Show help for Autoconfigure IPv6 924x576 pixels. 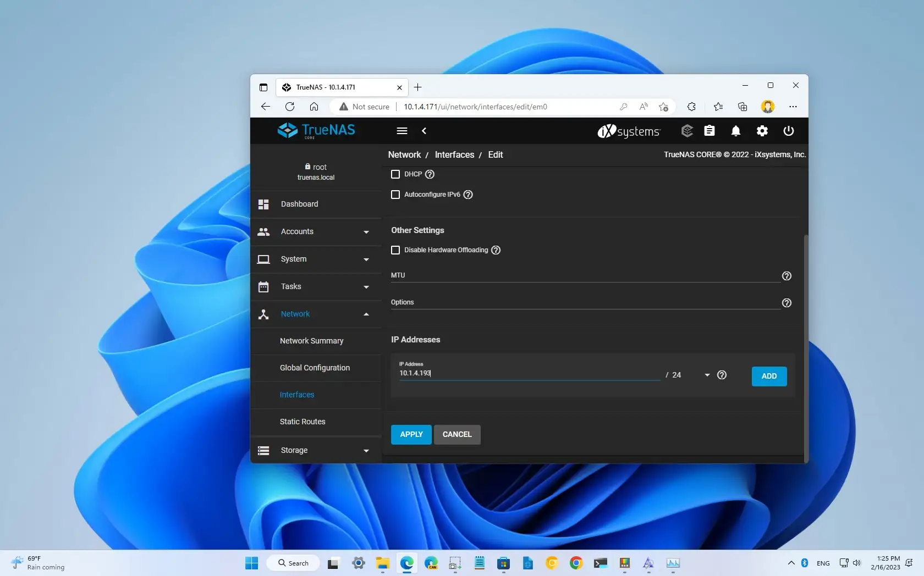[468, 195]
